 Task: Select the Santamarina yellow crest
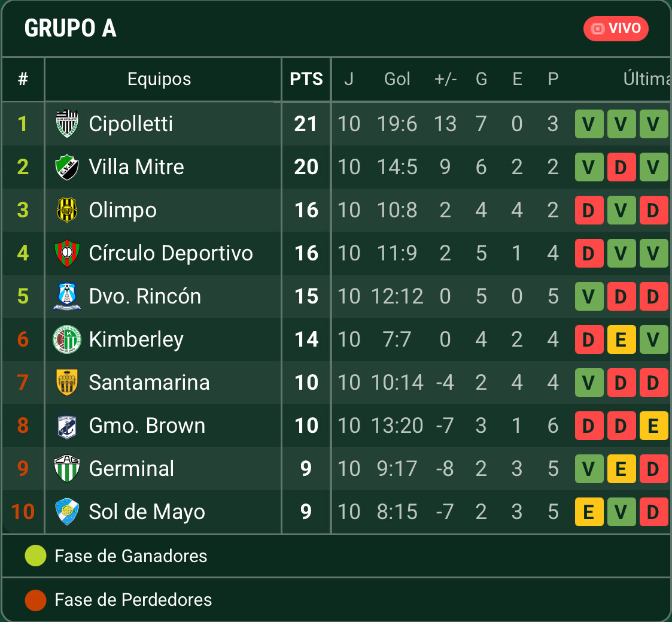pos(67,383)
